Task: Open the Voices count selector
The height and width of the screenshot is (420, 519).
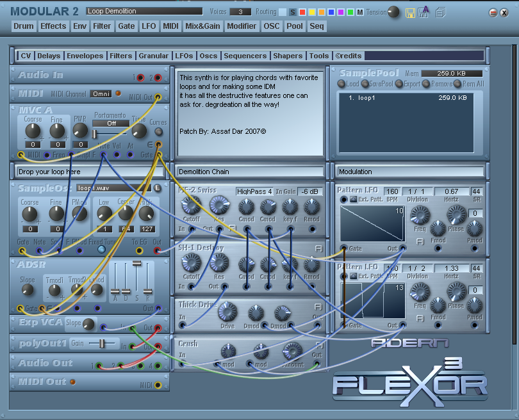Action: 240,12
